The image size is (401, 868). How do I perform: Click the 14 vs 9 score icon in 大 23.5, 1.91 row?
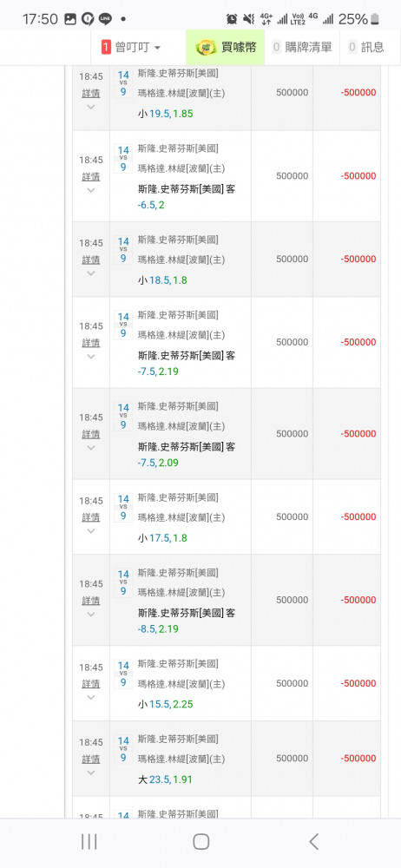(123, 749)
